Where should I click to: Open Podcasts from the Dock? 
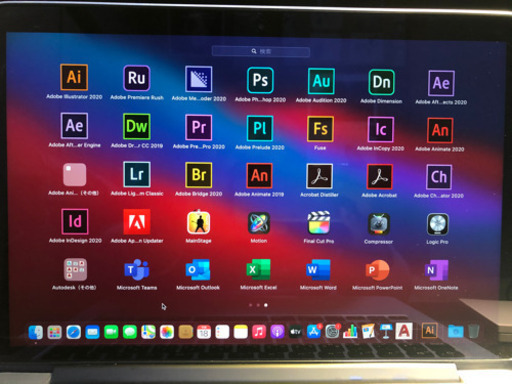coord(277,332)
